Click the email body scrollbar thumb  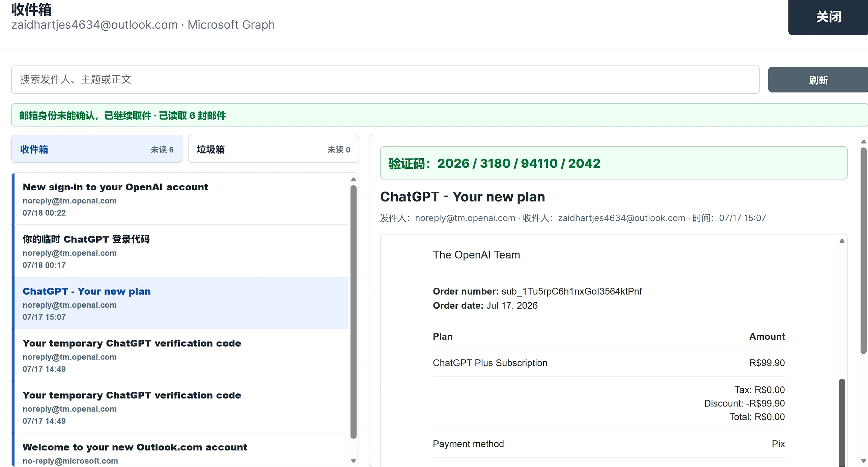pyautogui.click(x=842, y=423)
